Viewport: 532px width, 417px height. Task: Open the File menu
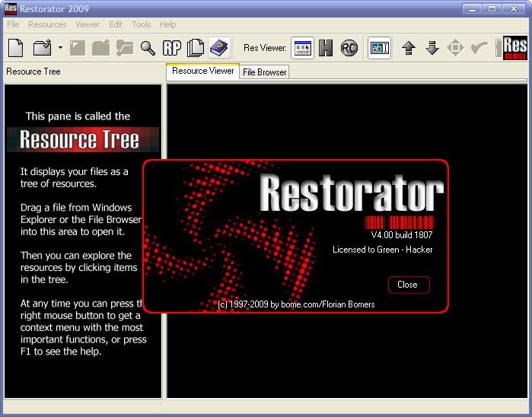pos(13,24)
